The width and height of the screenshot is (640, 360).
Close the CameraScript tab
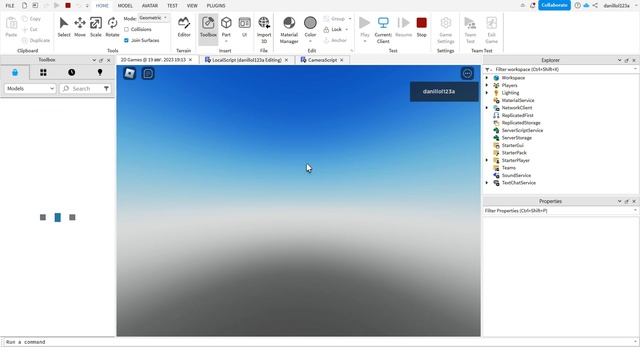342,60
